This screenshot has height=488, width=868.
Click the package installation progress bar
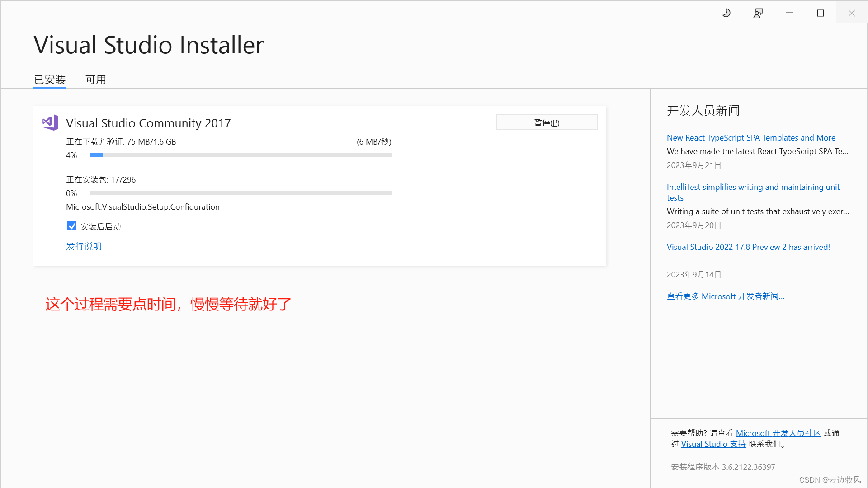[241, 193]
